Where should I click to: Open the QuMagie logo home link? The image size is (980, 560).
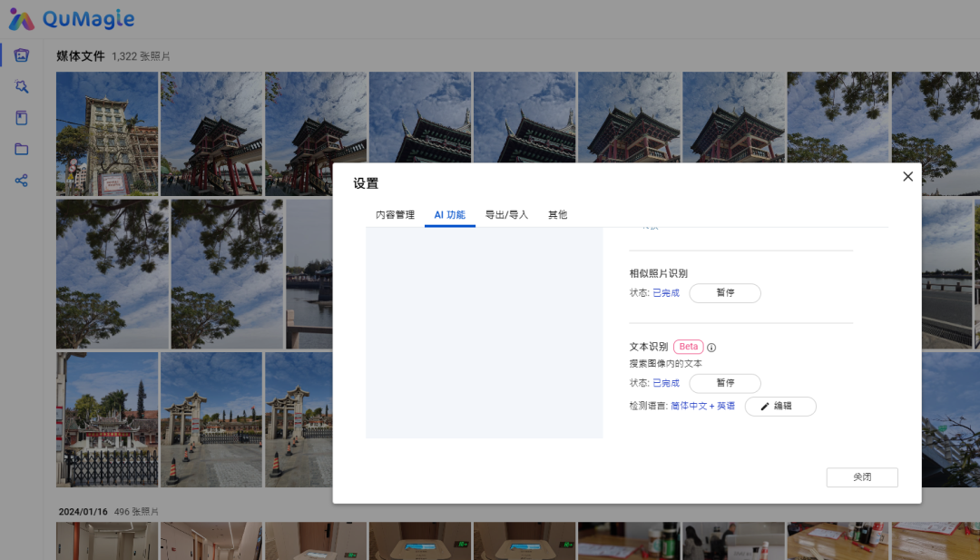pos(72,19)
